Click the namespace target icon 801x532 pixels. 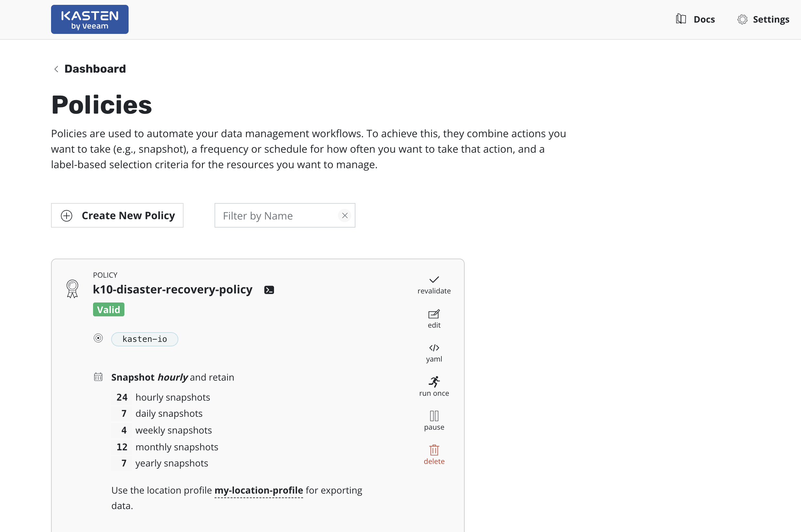point(98,338)
